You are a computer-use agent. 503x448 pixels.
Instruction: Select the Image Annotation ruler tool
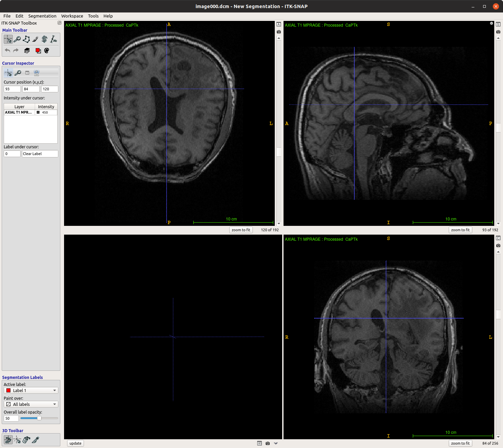click(x=54, y=39)
